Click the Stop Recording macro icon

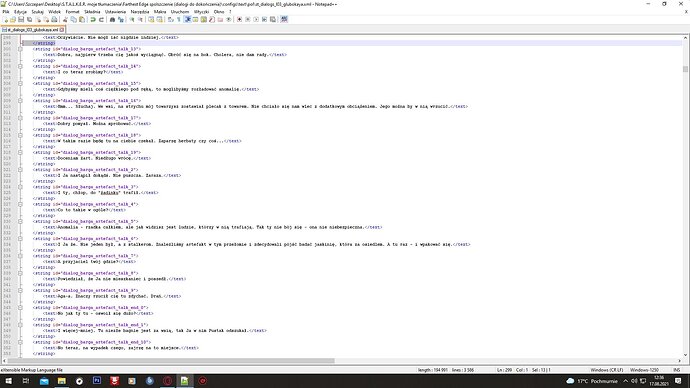click(248, 20)
